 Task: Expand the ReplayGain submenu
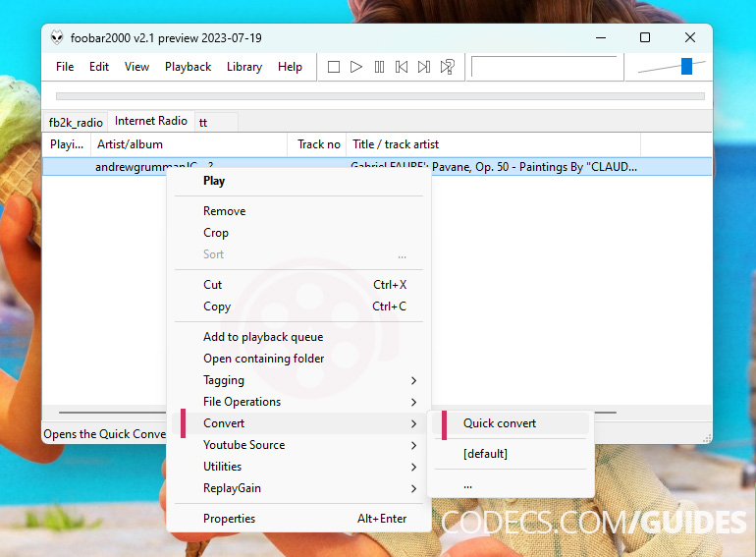[298, 488]
